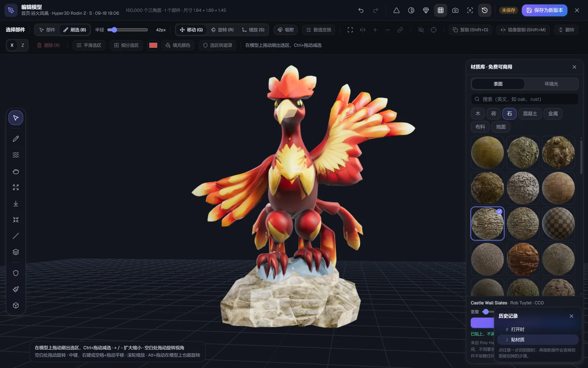Click the diamond gem icon in top bar
Viewport: 588px width, 368px height.
426,10
